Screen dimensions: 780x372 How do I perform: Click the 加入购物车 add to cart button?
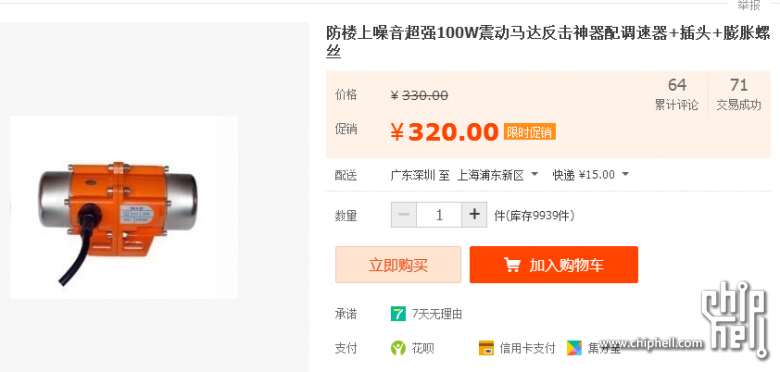coord(554,265)
